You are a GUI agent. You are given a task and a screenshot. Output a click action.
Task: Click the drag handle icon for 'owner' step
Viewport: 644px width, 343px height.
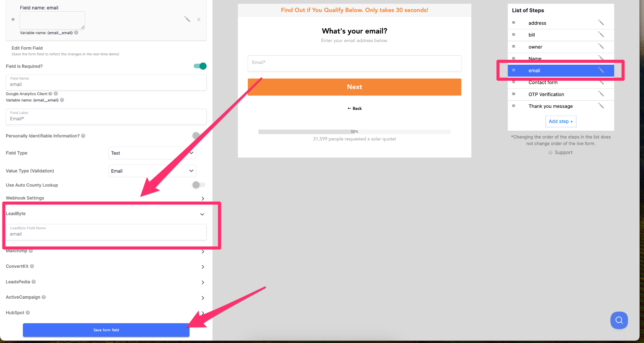[514, 46]
